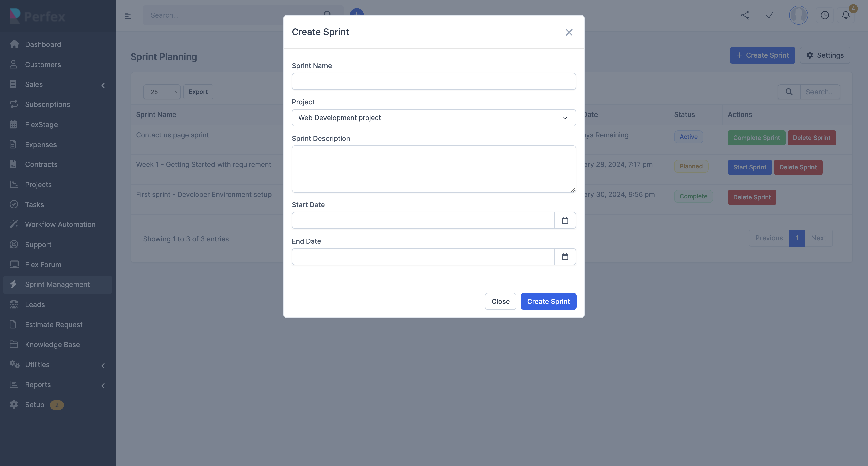Open the Project dropdown selector
868x466 pixels.
[x=433, y=118]
